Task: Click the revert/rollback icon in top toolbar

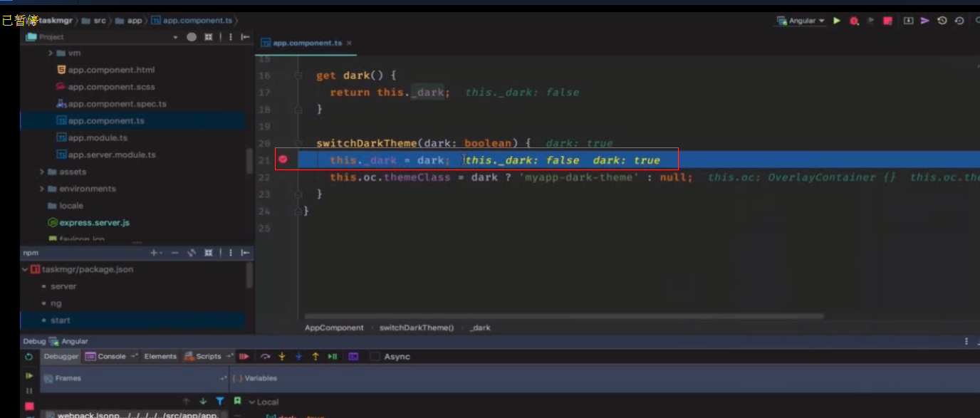Action: (x=959, y=21)
